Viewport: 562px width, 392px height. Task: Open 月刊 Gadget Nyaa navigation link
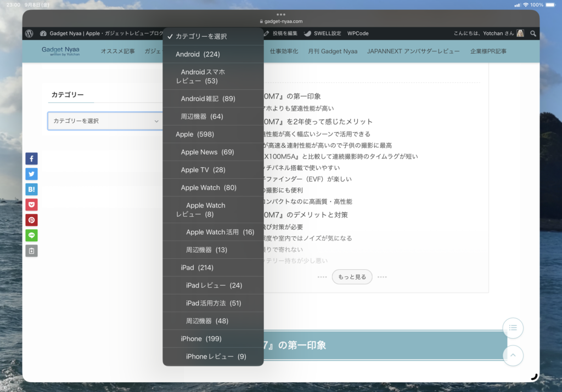(333, 51)
